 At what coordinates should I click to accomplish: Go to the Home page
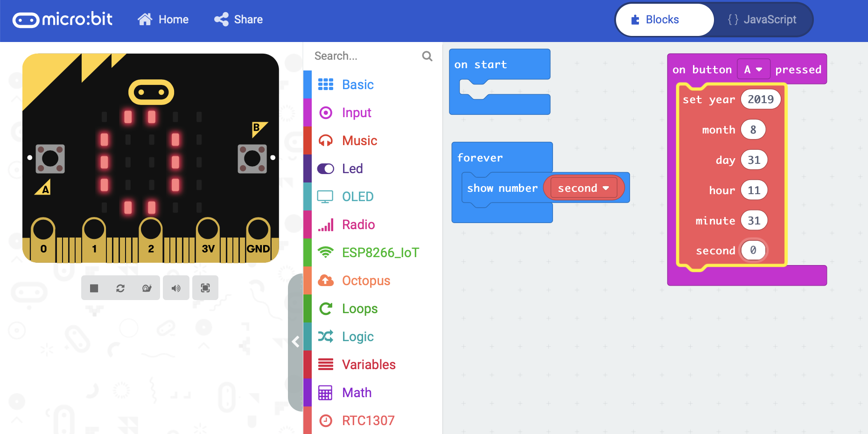click(x=163, y=20)
